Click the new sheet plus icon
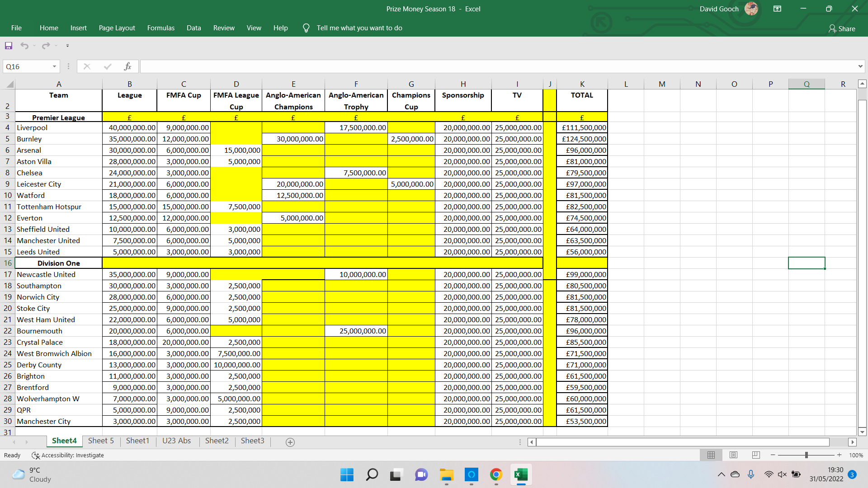The image size is (868, 488). point(290,442)
